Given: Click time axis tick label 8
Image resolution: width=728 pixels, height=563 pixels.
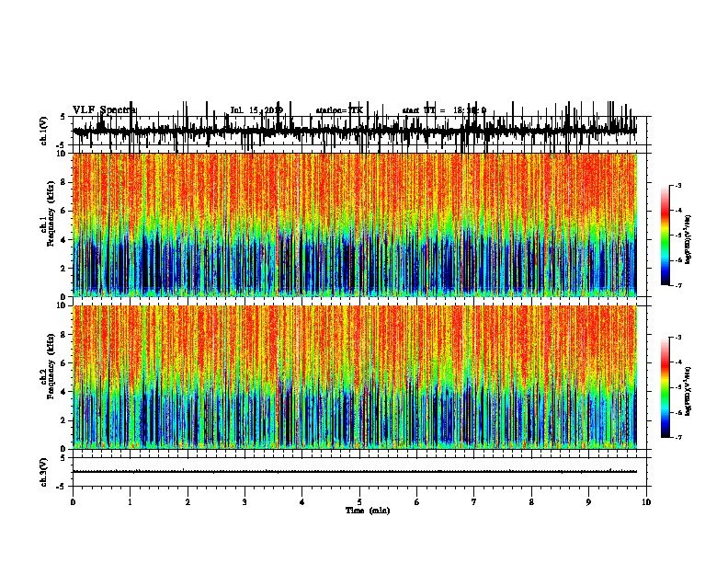Looking at the screenshot, I should tap(531, 502).
